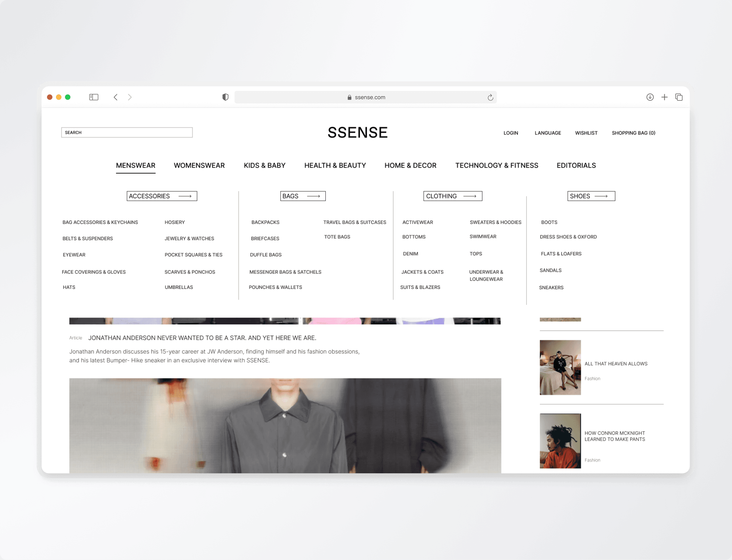Choose HATS in accessories
Screen dimensions: 732x560
tap(69, 287)
